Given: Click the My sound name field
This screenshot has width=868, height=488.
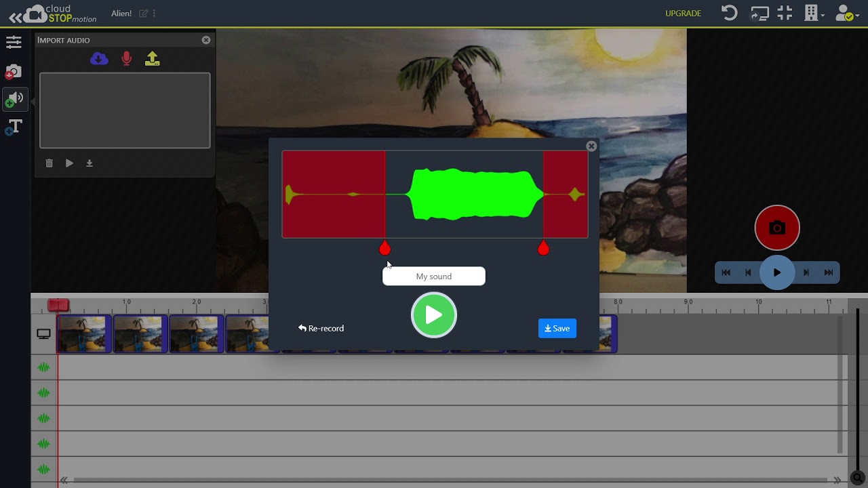Looking at the screenshot, I should 434,277.
